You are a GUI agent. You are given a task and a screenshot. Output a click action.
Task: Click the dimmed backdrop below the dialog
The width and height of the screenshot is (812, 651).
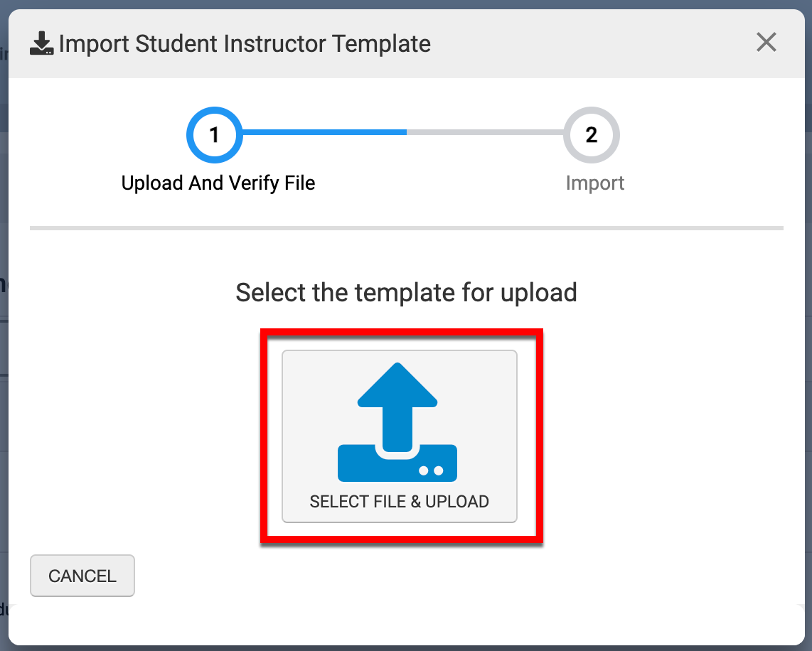point(406,647)
